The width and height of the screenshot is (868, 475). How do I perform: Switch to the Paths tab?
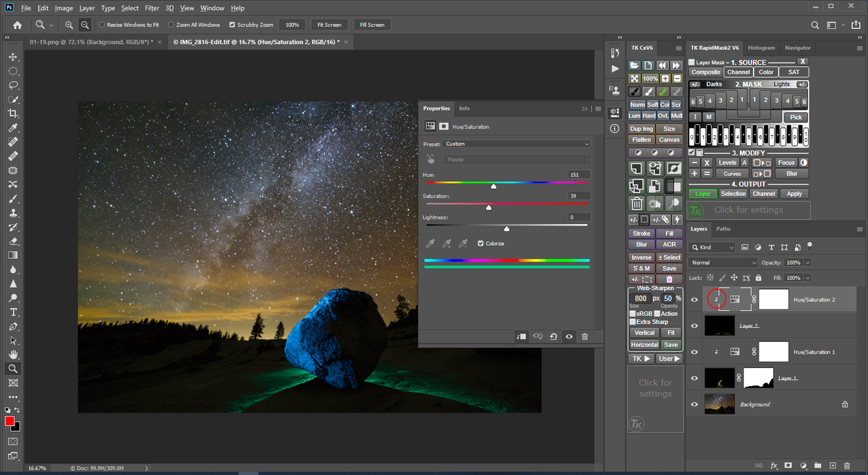point(723,229)
